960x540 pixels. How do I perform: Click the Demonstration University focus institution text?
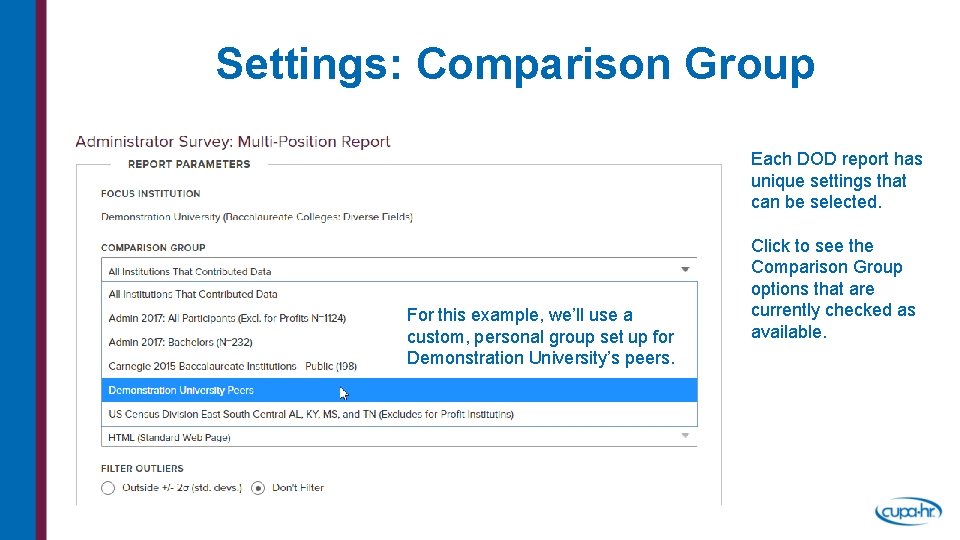258,217
